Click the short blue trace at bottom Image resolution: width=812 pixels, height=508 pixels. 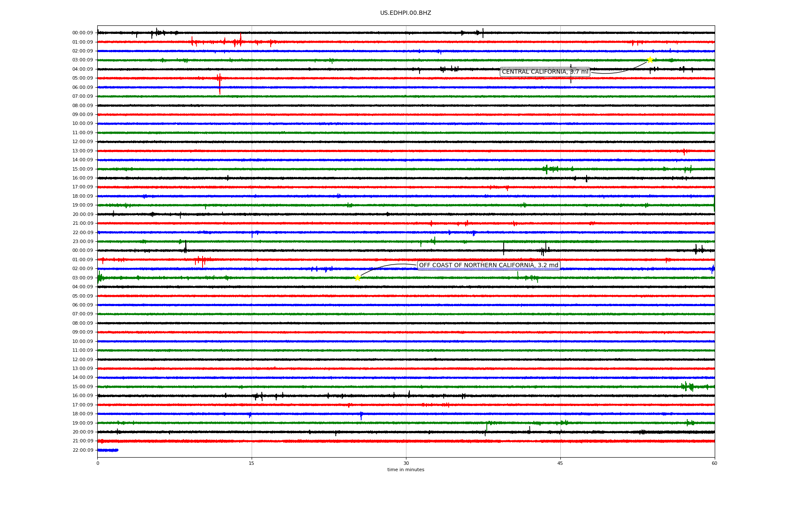107,450
